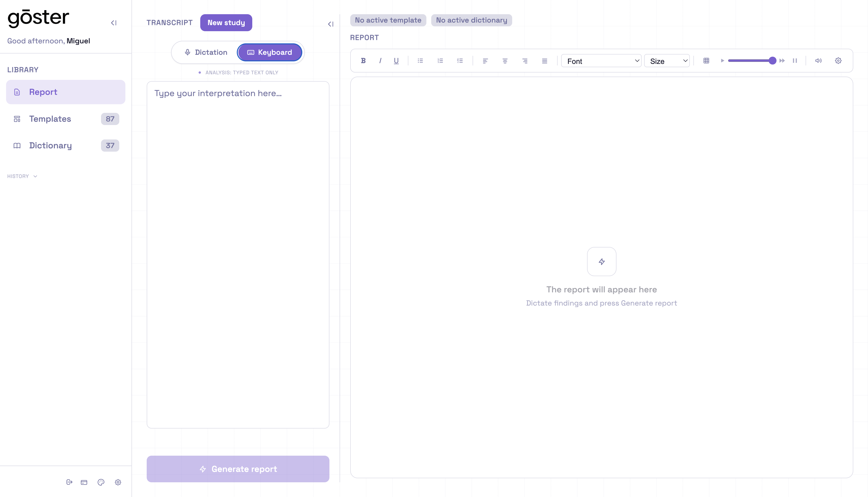The height and width of the screenshot is (497, 868).
Task: Click the No active template chip
Action: coord(388,20)
